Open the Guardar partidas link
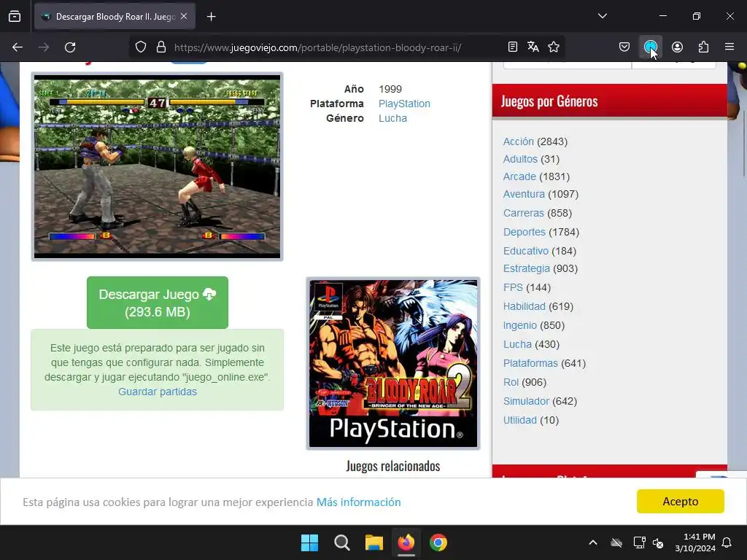747x560 pixels. [158, 392]
